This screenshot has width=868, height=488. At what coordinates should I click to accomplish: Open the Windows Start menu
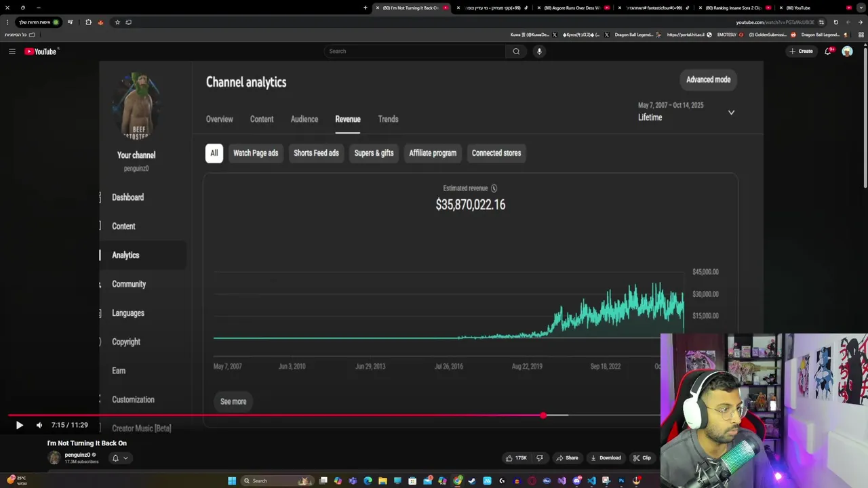pyautogui.click(x=232, y=481)
